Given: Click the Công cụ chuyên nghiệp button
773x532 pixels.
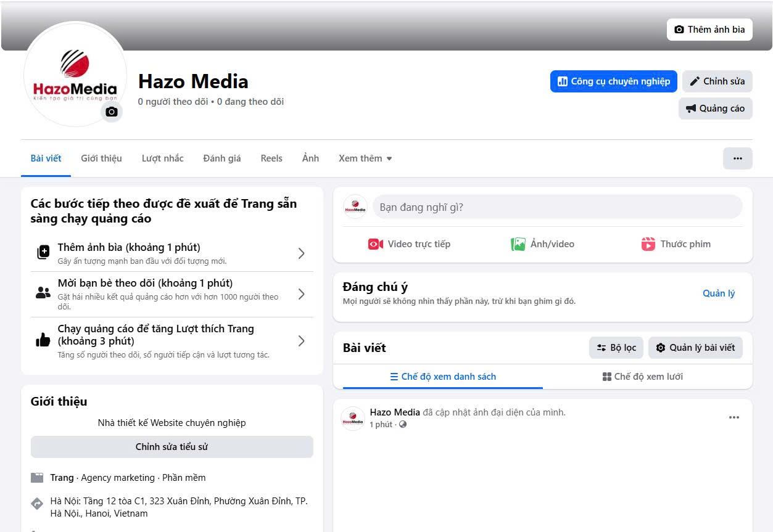Looking at the screenshot, I should [613, 81].
